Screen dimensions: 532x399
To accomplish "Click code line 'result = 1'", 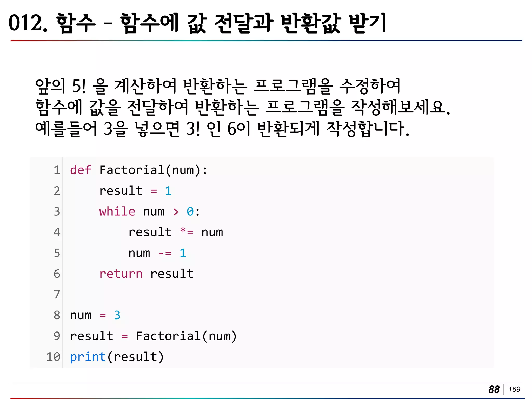I will tap(135, 191).
